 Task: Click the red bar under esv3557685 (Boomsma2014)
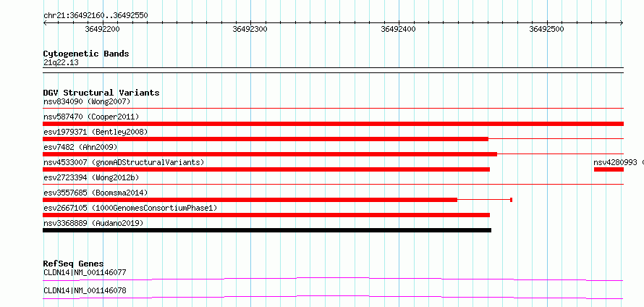(250, 200)
